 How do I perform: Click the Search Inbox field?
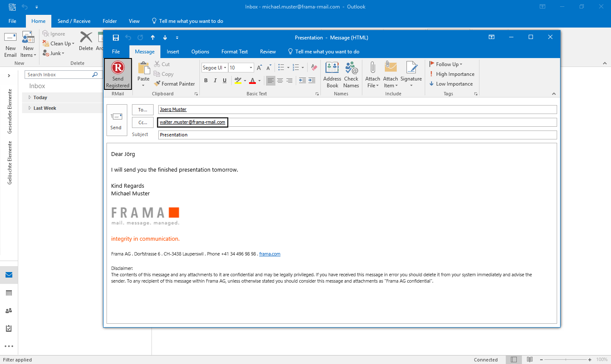(63, 75)
